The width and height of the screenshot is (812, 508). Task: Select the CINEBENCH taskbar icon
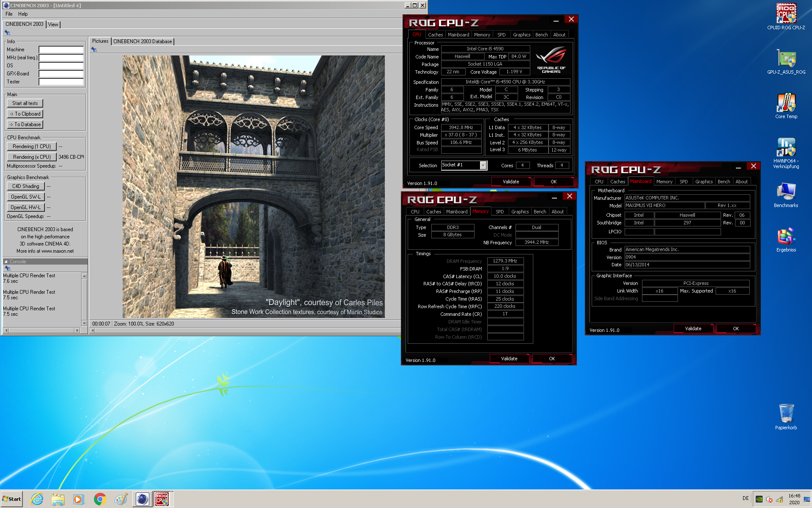[x=142, y=499]
